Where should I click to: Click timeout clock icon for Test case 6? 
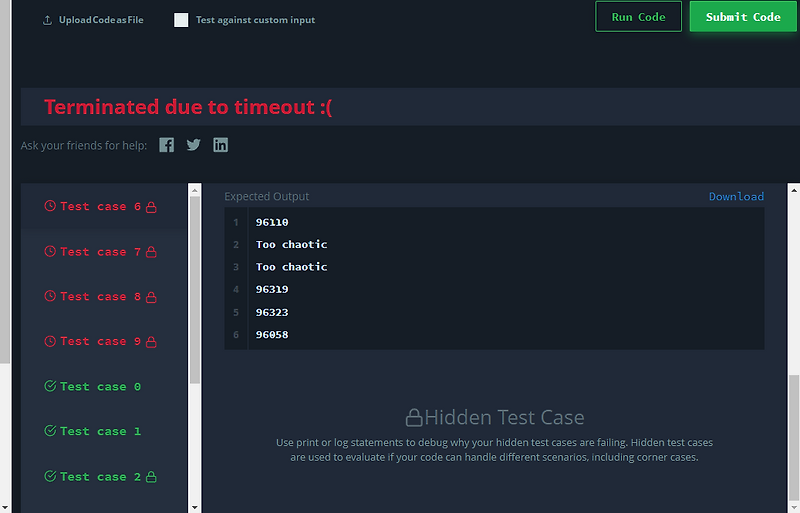pos(50,206)
